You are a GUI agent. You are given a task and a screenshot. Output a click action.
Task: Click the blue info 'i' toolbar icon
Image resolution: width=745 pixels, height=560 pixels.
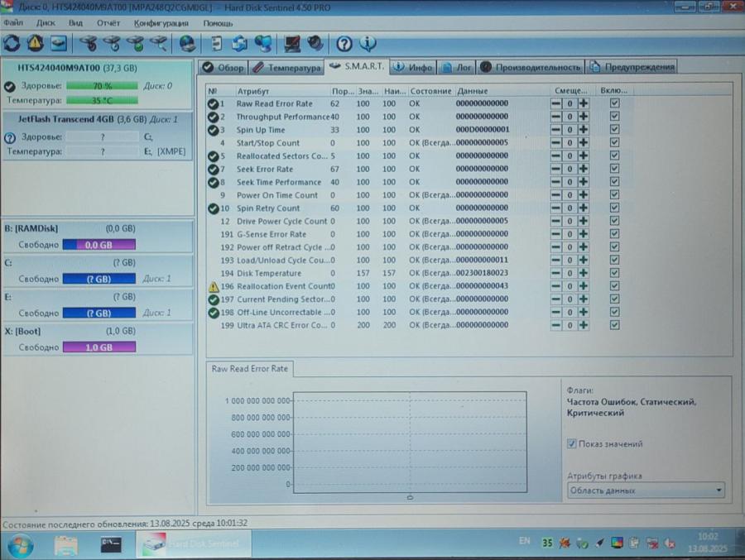pos(367,43)
